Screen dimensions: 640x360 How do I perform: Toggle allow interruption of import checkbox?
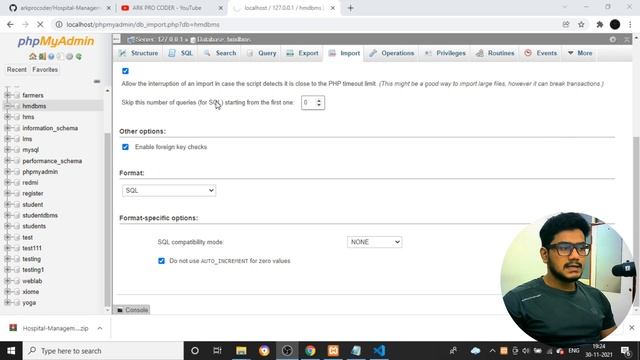coord(125,71)
